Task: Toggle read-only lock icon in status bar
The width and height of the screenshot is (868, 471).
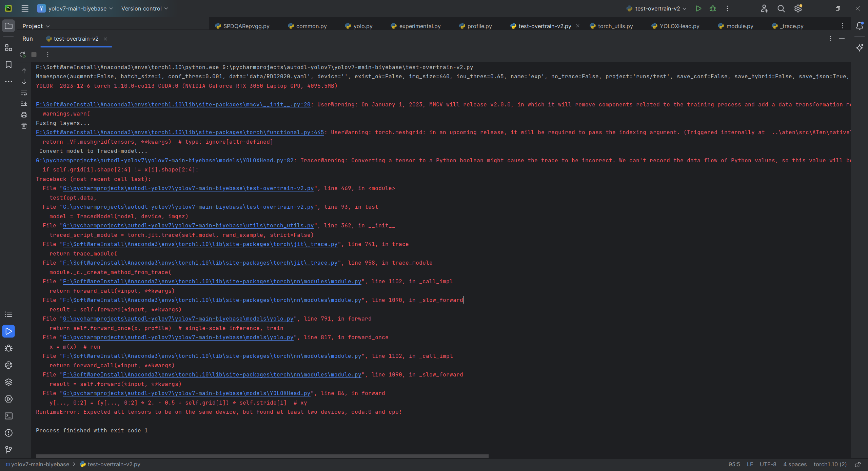Action: (857, 464)
